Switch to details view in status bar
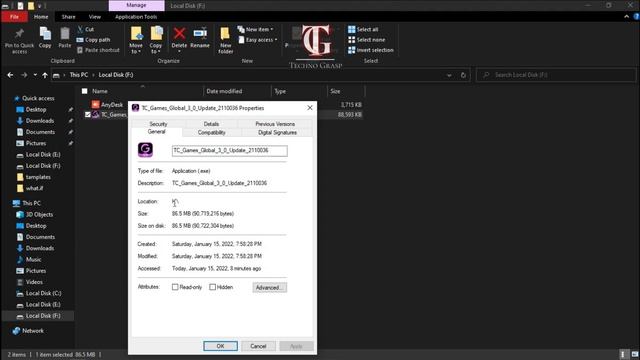640x360 pixels. click(x=622, y=354)
